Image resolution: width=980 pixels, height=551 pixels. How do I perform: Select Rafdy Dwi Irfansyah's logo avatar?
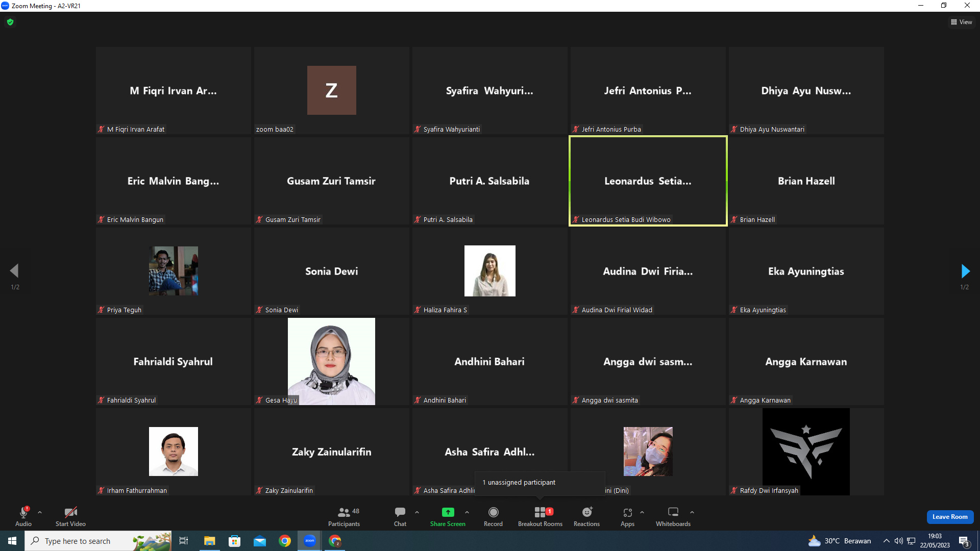coord(806,452)
